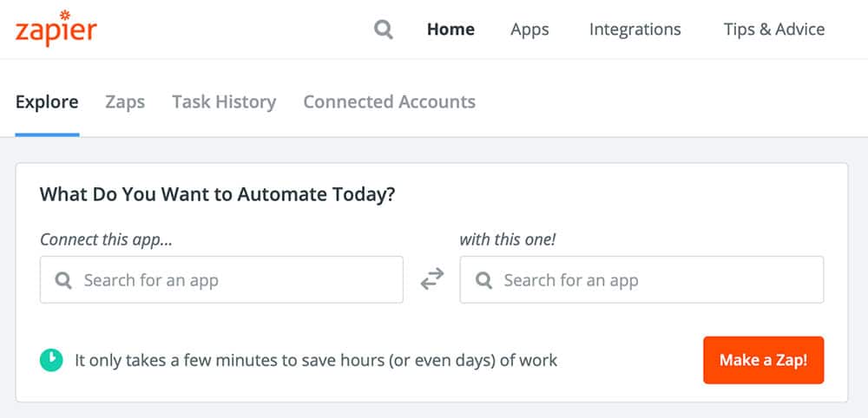This screenshot has width=868, height=418.
Task: Swap apps using the double-arrow icon
Action: click(431, 279)
